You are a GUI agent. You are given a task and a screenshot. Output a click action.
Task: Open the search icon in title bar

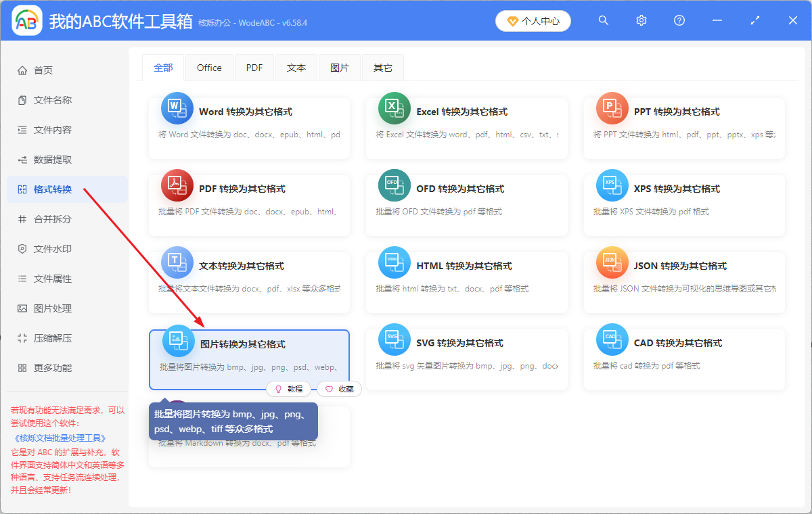(604, 21)
